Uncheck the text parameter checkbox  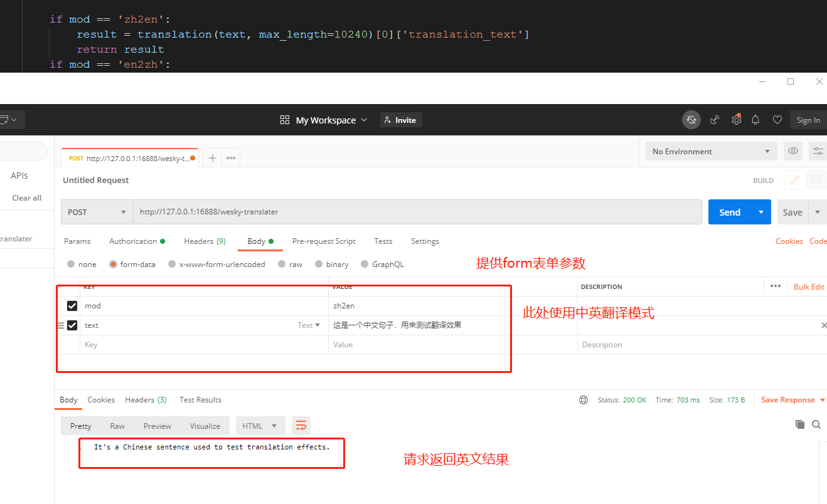pyautogui.click(x=72, y=325)
